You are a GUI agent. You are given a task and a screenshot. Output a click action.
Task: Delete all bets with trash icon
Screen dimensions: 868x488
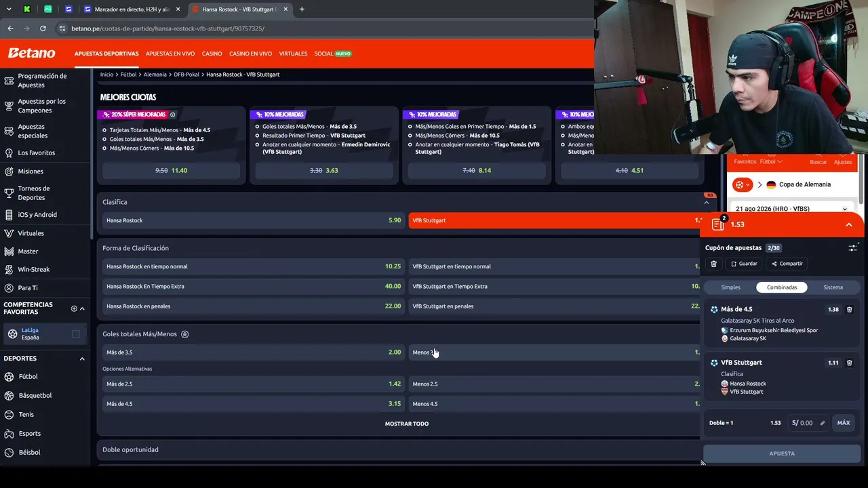(713, 264)
